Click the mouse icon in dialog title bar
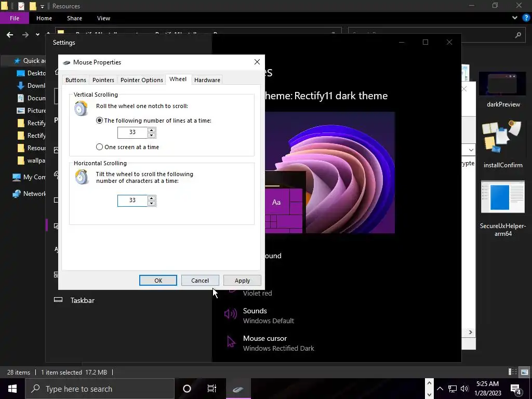Screen dimensions: 532x399 point(66,62)
